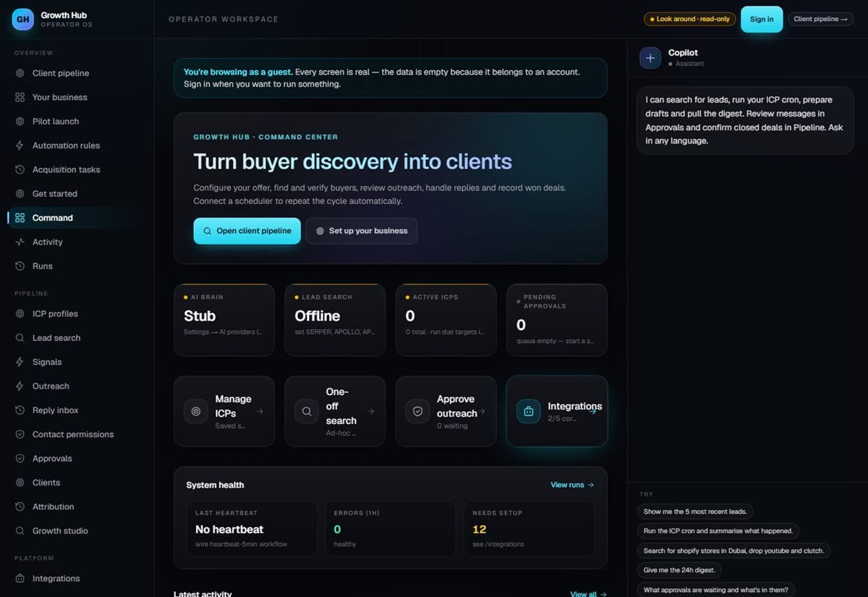This screenshot has height=597, width=868.
Task: Open Contact permissions in the sidebar
Action: click(x=77, y=434)
